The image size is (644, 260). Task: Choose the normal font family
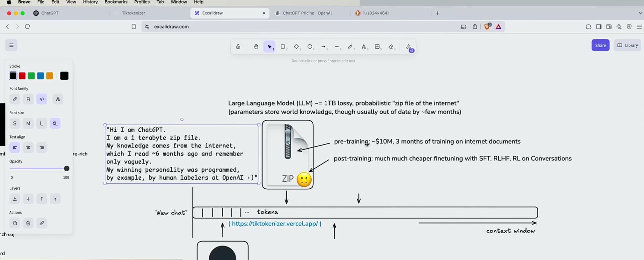click(28, 99)
